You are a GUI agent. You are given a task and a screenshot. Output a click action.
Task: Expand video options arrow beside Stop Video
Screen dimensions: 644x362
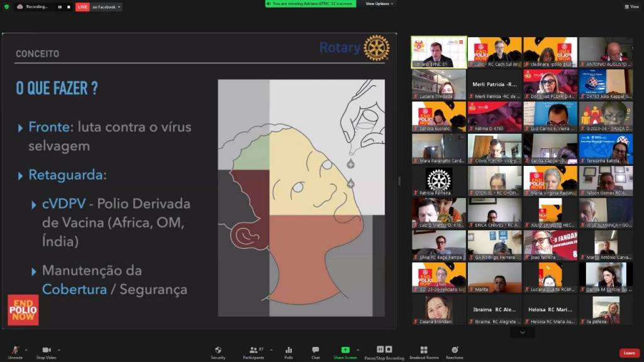tap(59, 349)
